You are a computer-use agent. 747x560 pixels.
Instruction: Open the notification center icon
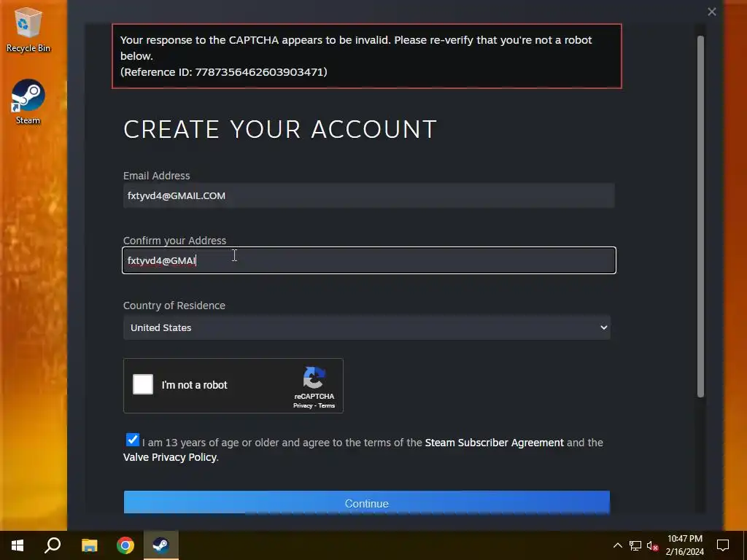coord(723,545)
